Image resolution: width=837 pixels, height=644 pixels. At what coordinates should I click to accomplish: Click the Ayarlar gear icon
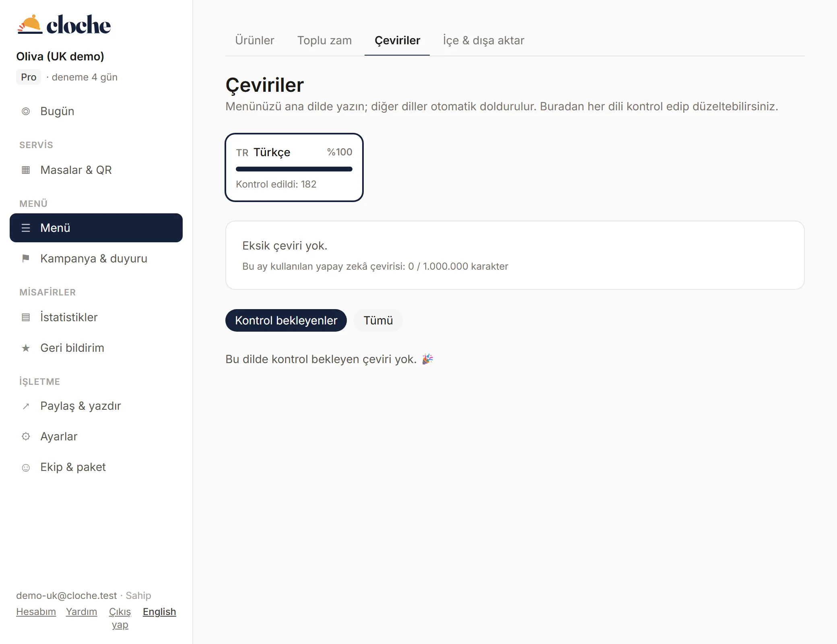coord(26,437)
